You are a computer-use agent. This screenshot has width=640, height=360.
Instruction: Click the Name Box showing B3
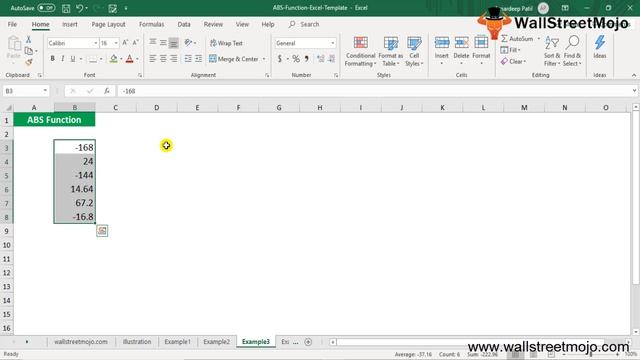[25, 91]
